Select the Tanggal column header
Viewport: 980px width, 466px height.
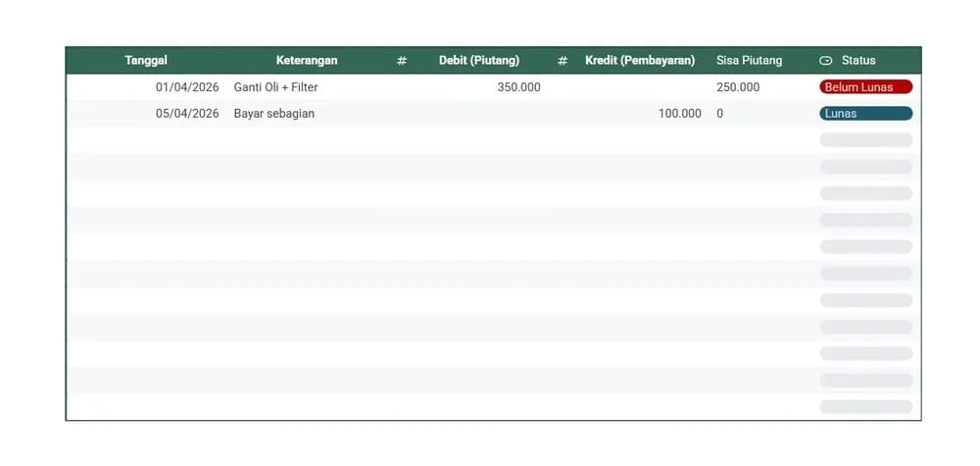(x=146, y=61)
